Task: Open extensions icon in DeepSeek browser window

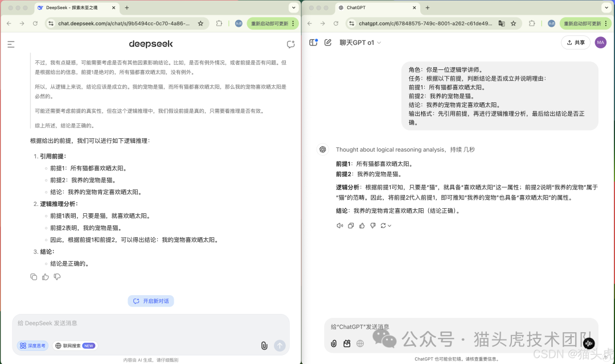Action: pos(219,23)
